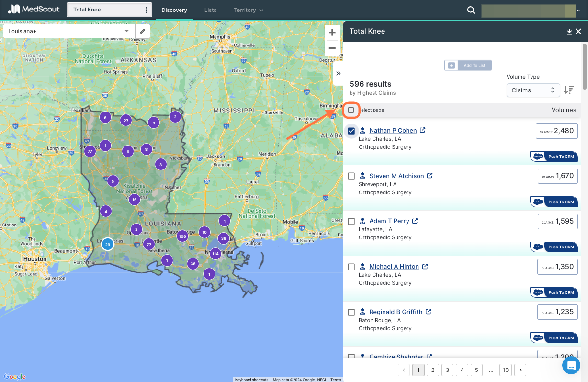Click the pencil edit territory icon

142,31
